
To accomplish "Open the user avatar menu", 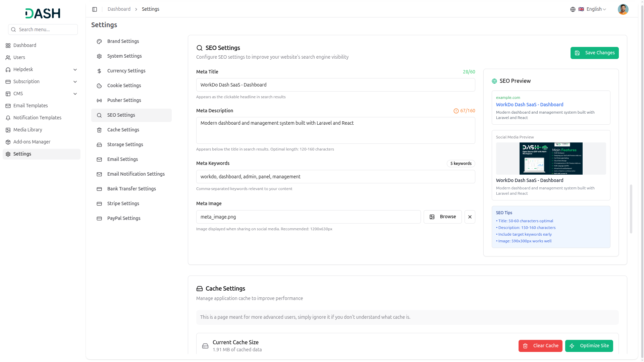I will pyautogui.click(x=623, y=9).
